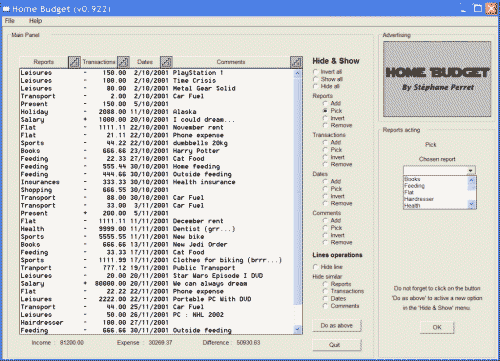Click the sort icon beside Dates header
Viewport: 500px width, 361px height.
pyautogui.click(x=166, y=62)
